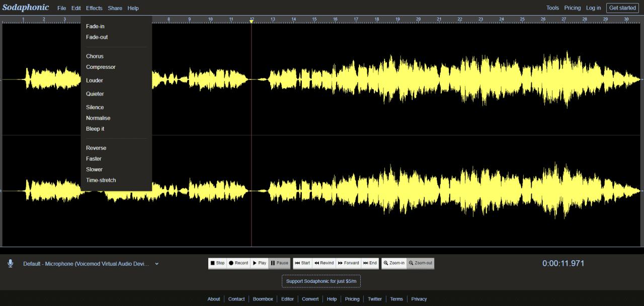Select the Bleep it effect

(95, 129)
